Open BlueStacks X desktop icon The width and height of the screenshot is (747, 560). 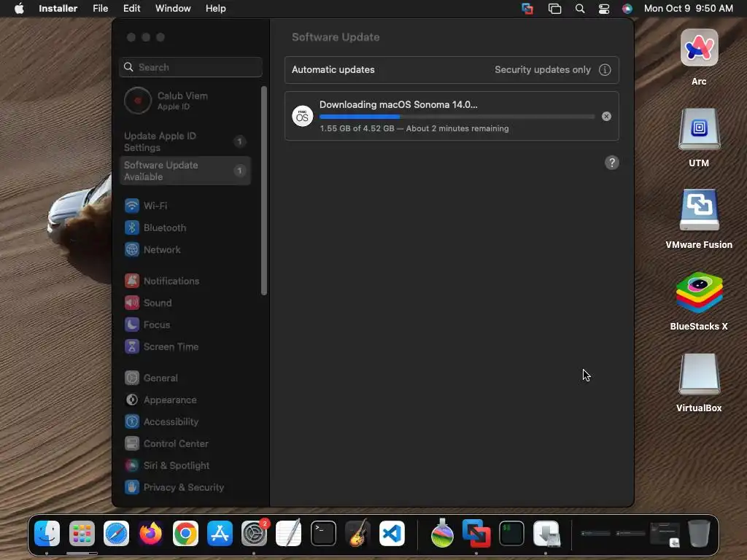(x=699, y=292)
